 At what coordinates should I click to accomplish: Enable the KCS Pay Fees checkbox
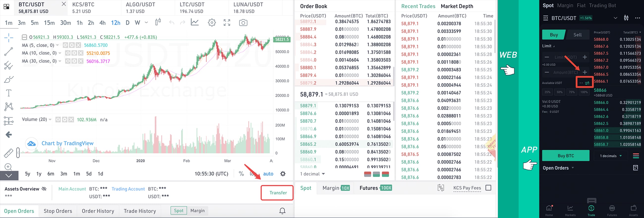(488, 188)
